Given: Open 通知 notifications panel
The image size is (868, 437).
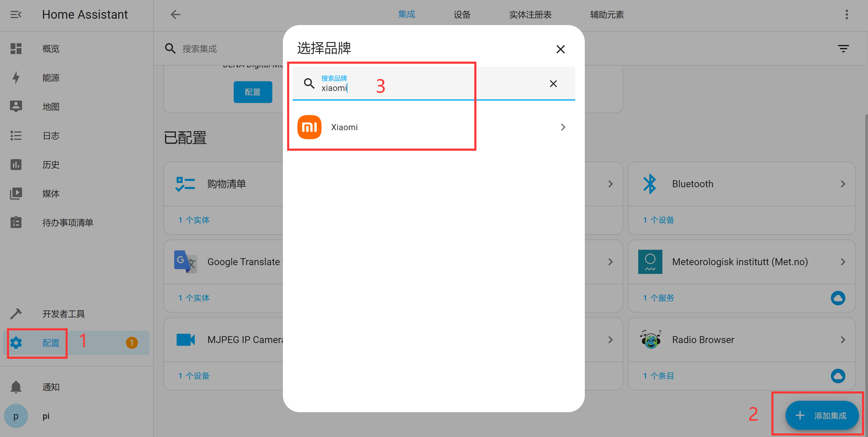Looking at the screenshot, I should [x=76, y=387].
